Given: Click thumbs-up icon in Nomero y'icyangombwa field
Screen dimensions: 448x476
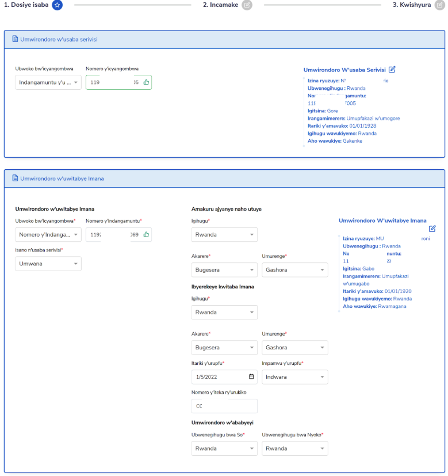Looking at the screenshot, I should 146,82.
